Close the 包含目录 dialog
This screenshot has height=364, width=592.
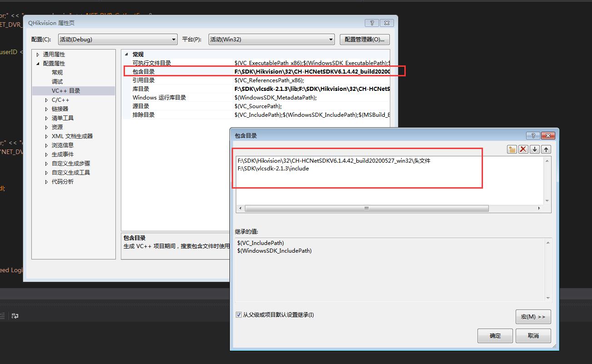pos(548,135)
